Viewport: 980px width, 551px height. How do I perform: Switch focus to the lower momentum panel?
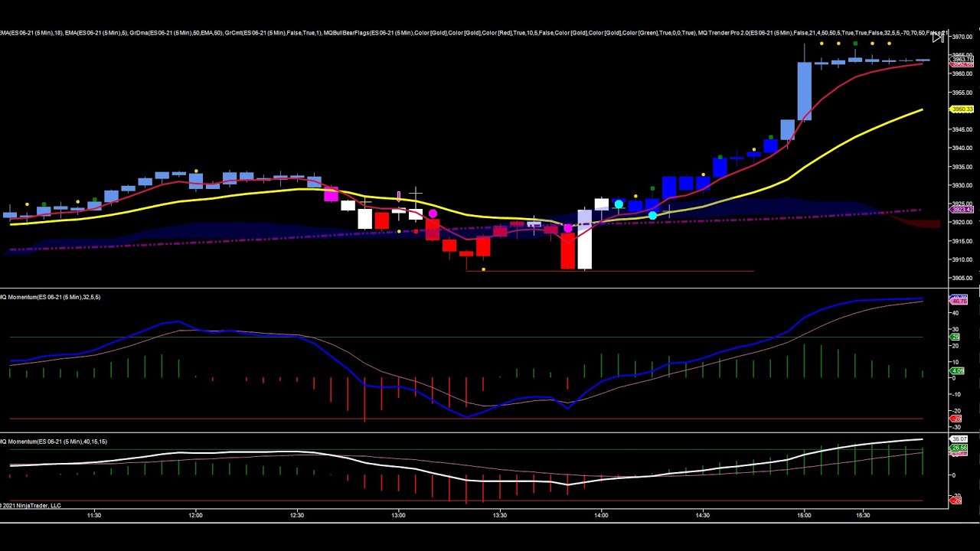(x=475, y=471)
